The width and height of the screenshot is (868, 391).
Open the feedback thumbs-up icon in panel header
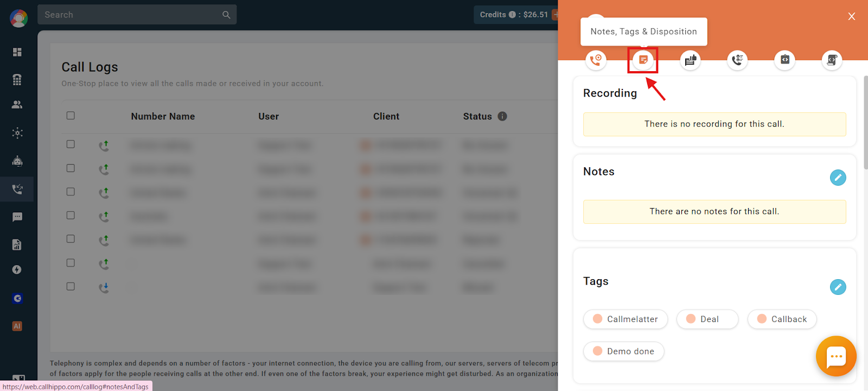[690, 60]
